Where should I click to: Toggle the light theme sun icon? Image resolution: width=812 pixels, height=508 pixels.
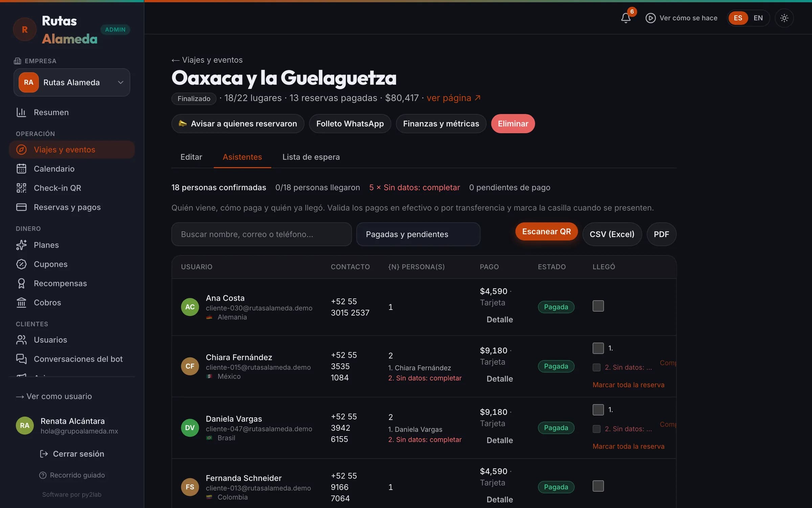click(784, 18)
